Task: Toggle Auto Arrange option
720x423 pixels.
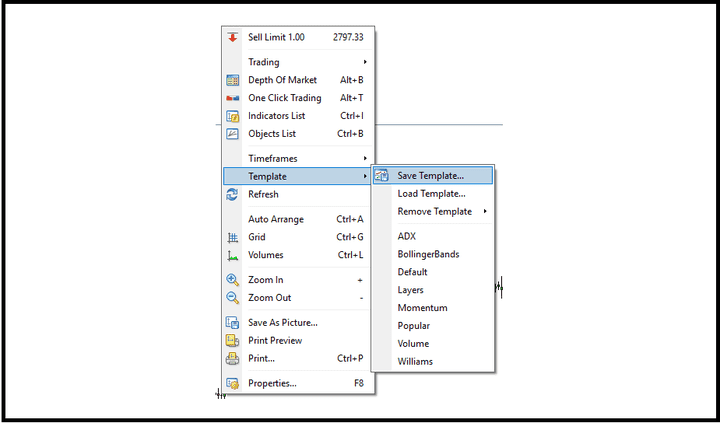Action: (x=275, y=219)
